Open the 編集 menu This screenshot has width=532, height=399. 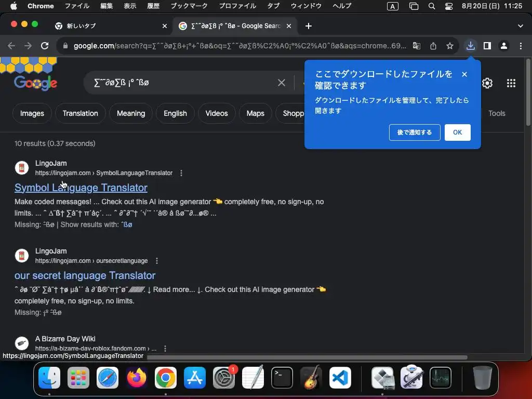click(x=107, y=6)
